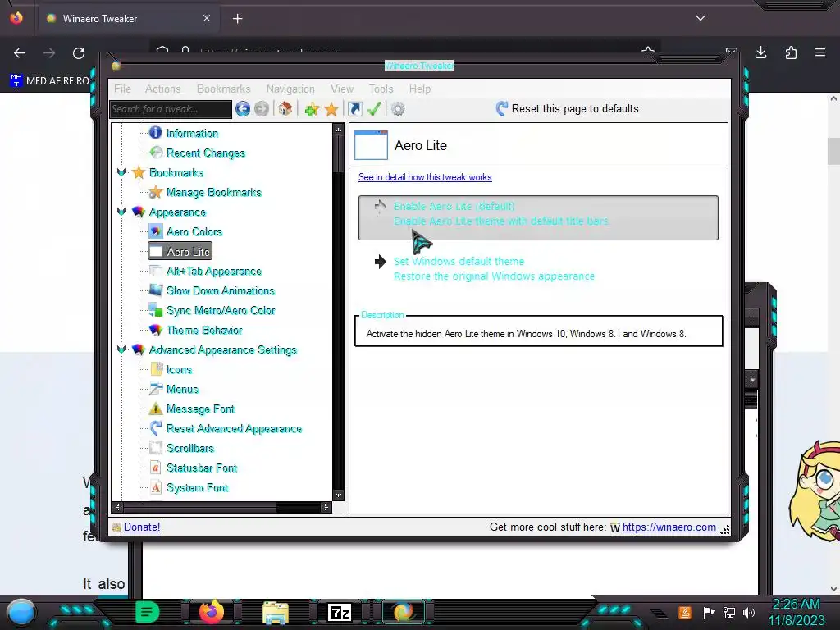Open See in detail how this tweak works
This screenshot has height=630, width=840.
coord(425,177)
